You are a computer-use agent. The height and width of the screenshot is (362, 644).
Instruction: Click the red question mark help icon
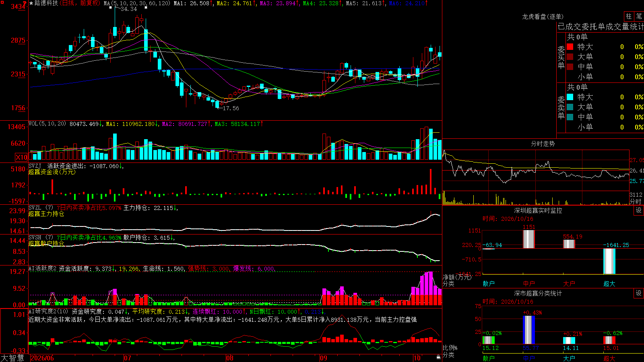pos(25,3)
